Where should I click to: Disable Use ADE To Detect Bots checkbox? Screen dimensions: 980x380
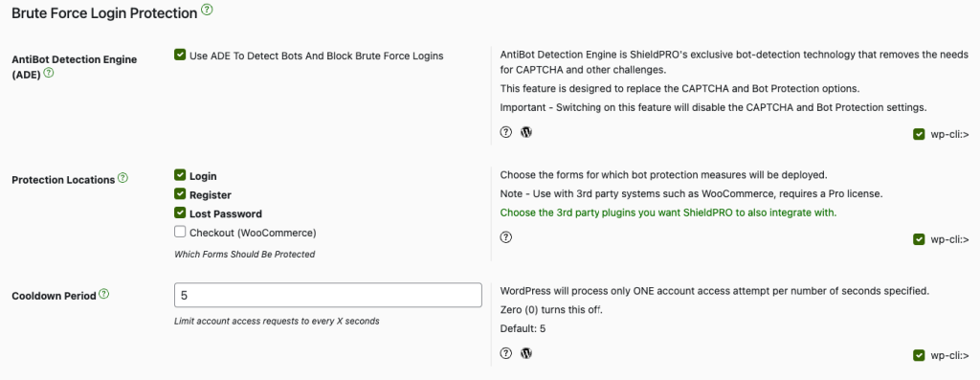click(180, 55)
